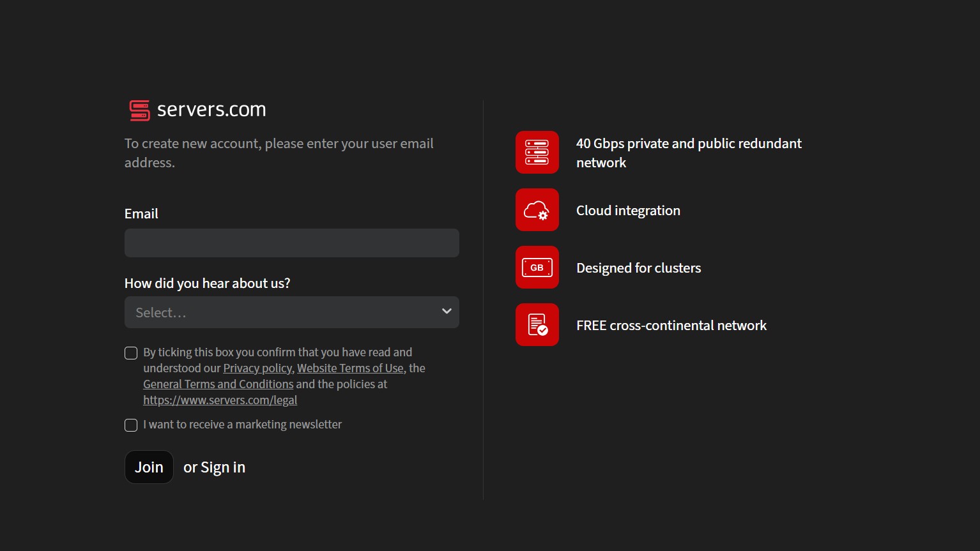Click the 'Email' field label

(x=141, y=214)
